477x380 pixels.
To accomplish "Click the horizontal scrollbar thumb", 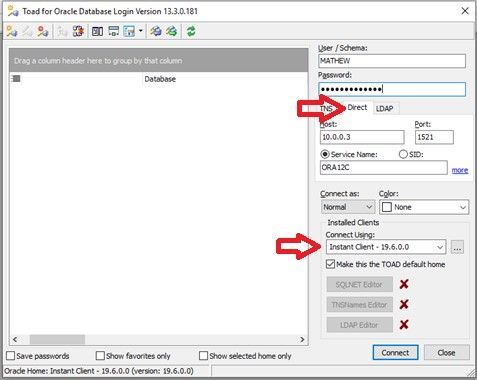I will [x=57, y=340].
